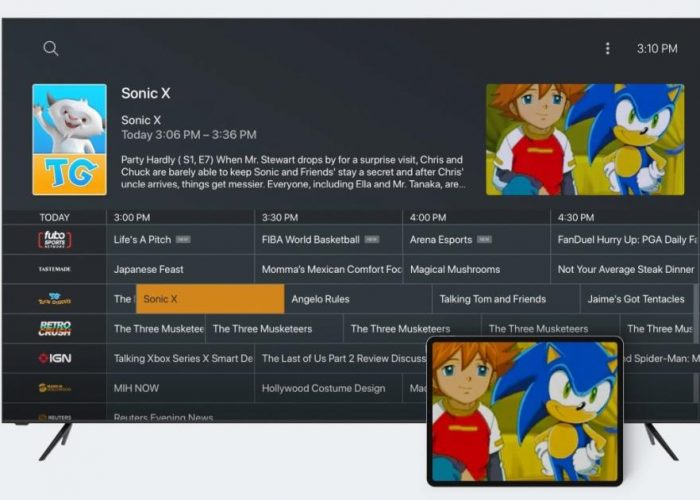Select the Toon Goggles channel logo
The width and height of the screenshot is (700, 500).
[54, 299]
